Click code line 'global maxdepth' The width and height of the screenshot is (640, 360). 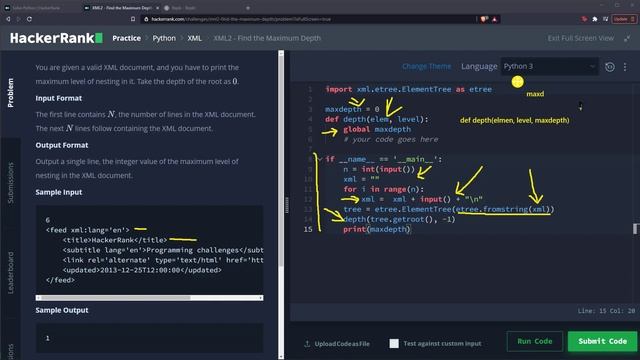coord(377,129)
